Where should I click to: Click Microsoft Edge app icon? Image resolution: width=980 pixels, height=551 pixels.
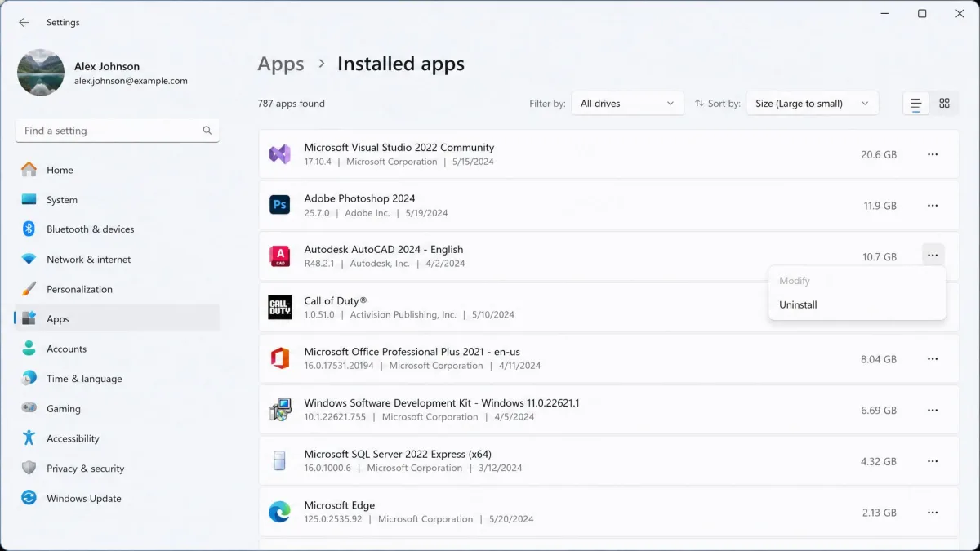280,512
